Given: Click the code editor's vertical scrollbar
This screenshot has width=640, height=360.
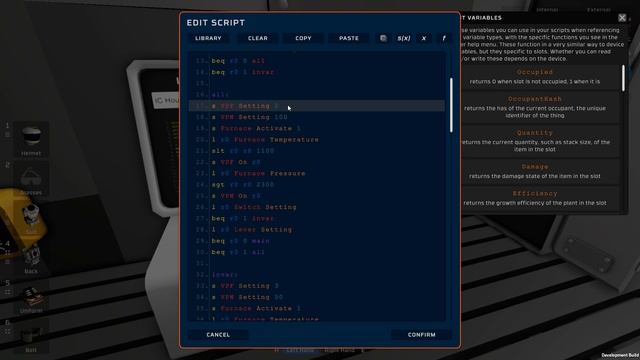Looking at the screenshot, I should pyautogui.click(x=451, y=105).
